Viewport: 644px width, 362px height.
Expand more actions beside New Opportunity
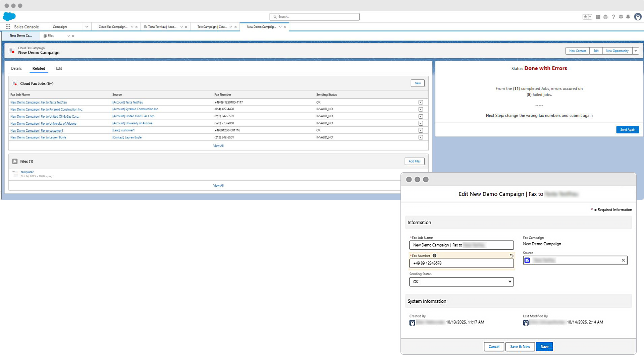tap(636, 51)
